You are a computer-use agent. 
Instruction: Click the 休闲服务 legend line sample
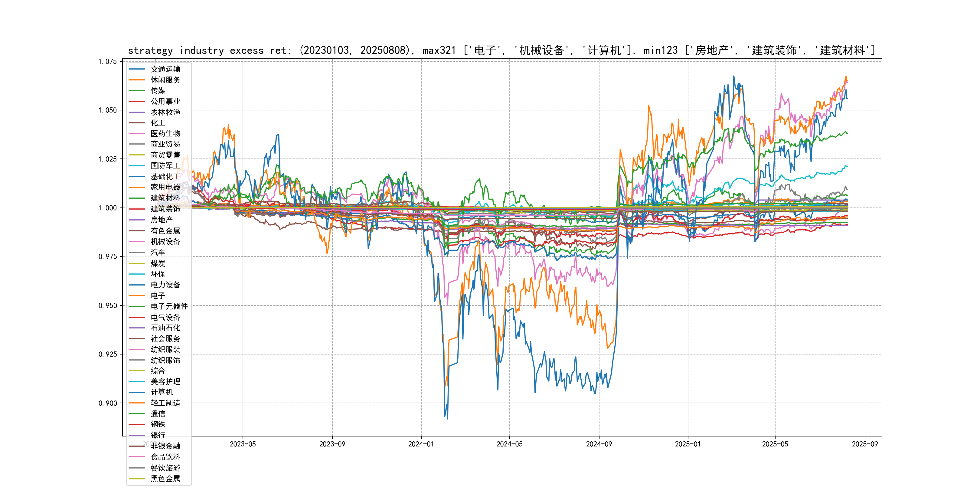137,80
